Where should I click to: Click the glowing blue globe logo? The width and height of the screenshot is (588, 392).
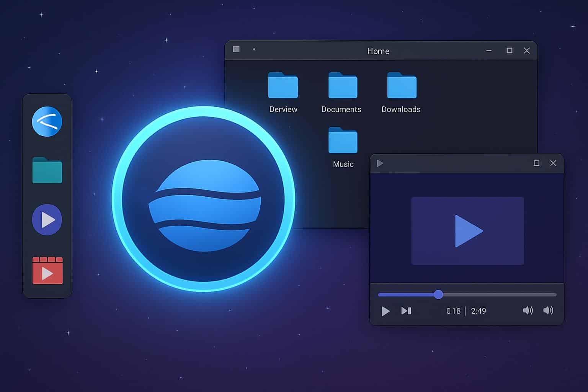click(204, 199)
